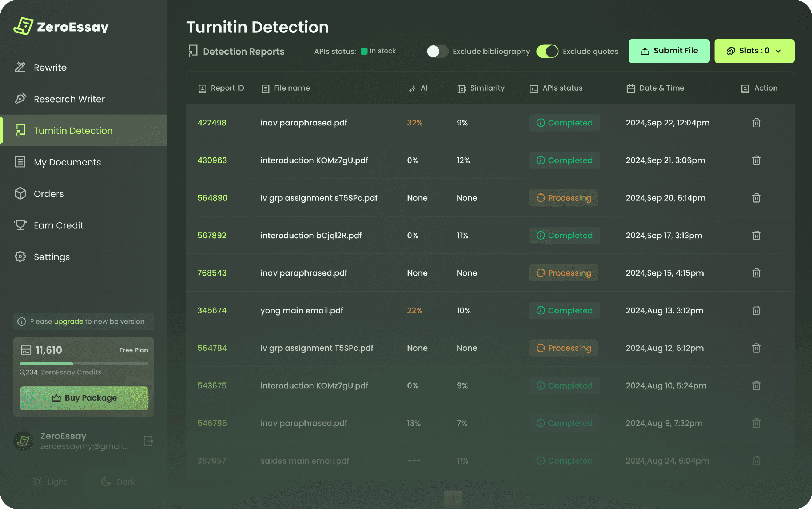Click the Submit File button

point(669,51)
